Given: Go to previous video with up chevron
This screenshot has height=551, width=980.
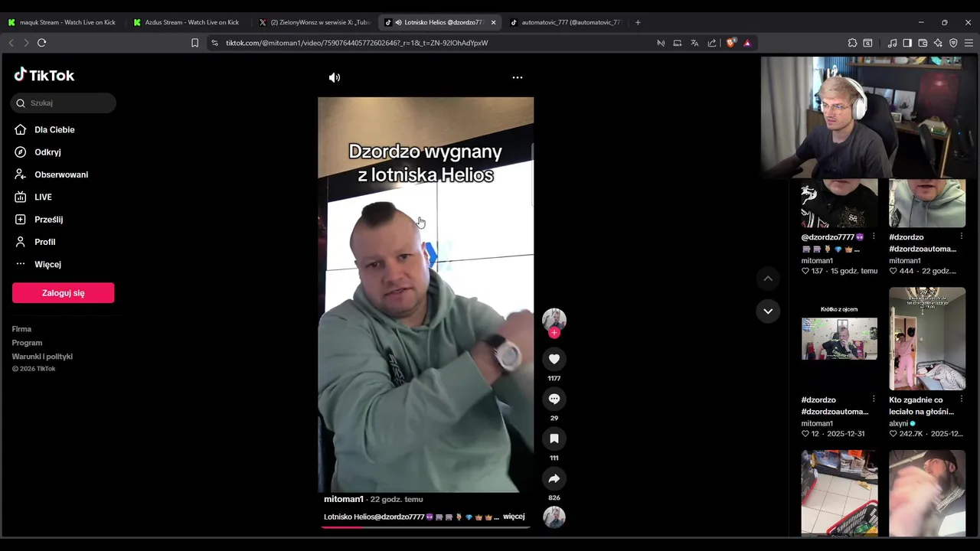Looking at the screenshot, I should click(x=768, y=279).
